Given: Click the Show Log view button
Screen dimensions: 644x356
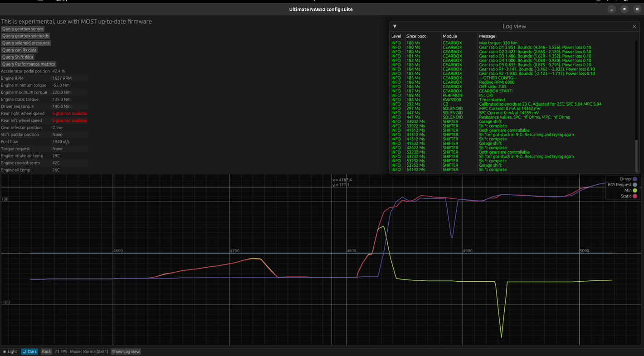Looking at the screenshot, I should [126, 351].
